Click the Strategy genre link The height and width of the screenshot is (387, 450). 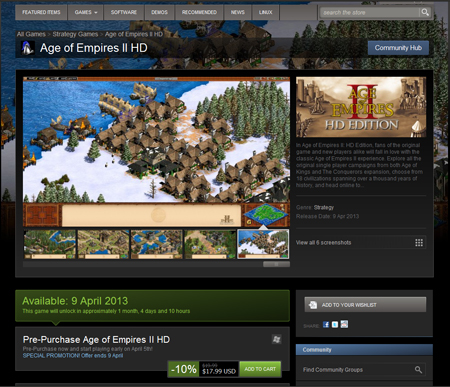(324, 207)
